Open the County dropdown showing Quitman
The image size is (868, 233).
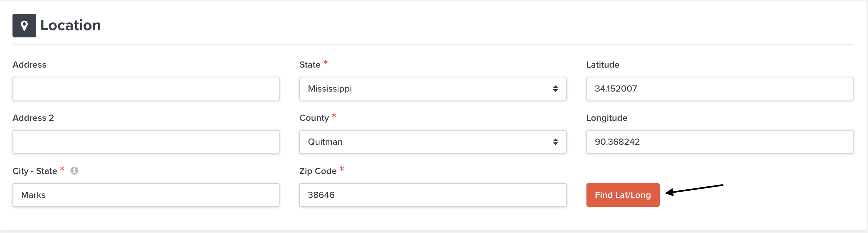433,142
